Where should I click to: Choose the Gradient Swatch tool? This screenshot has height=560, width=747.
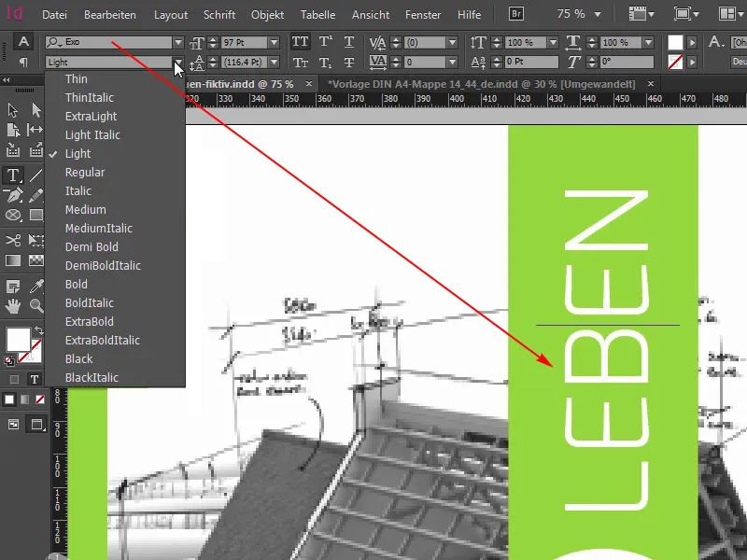coord(13,260)
